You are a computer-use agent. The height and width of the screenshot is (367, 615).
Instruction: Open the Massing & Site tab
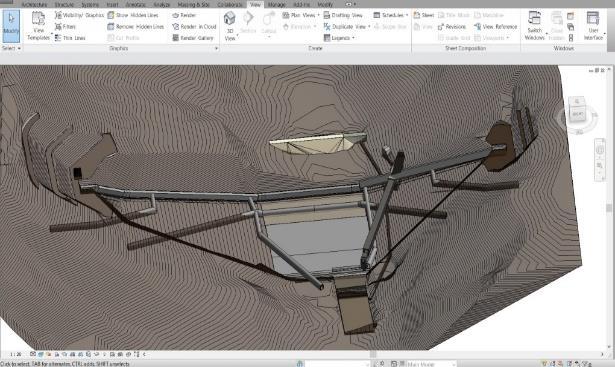[195, 4]
